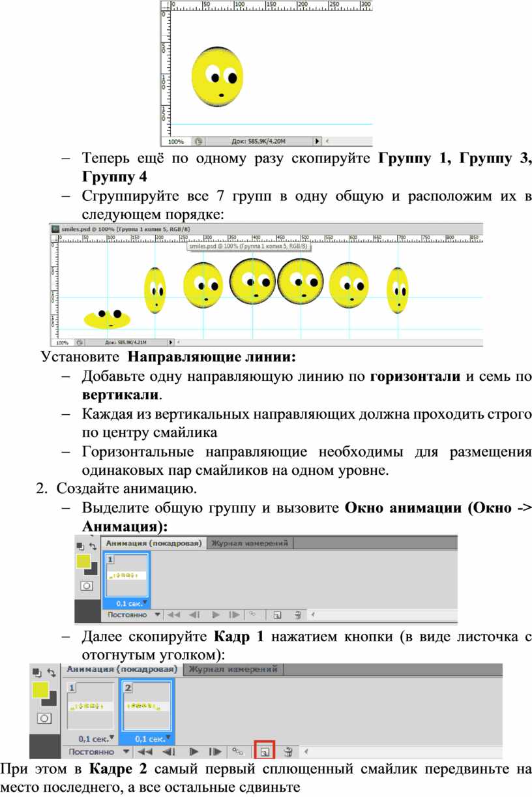This screenshot has height=797, width=532.
Task: Switch to Журнал измерений tab in two-frame panel
Action: pos(233,669)
